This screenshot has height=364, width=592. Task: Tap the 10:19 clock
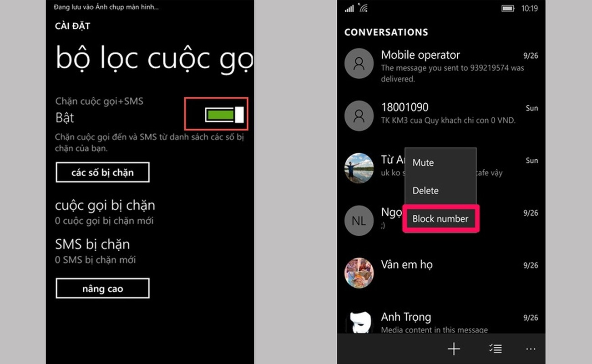(x=529, y=8)
